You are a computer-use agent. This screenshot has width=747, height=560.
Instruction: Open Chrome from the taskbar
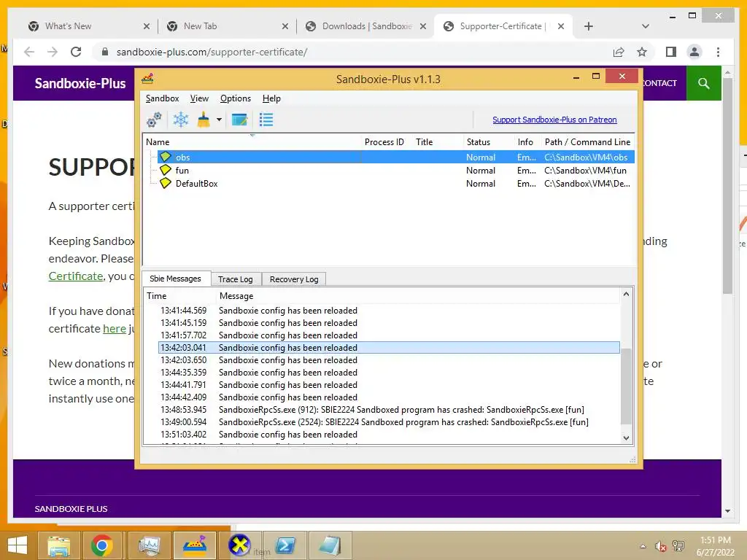pos(101,545)
